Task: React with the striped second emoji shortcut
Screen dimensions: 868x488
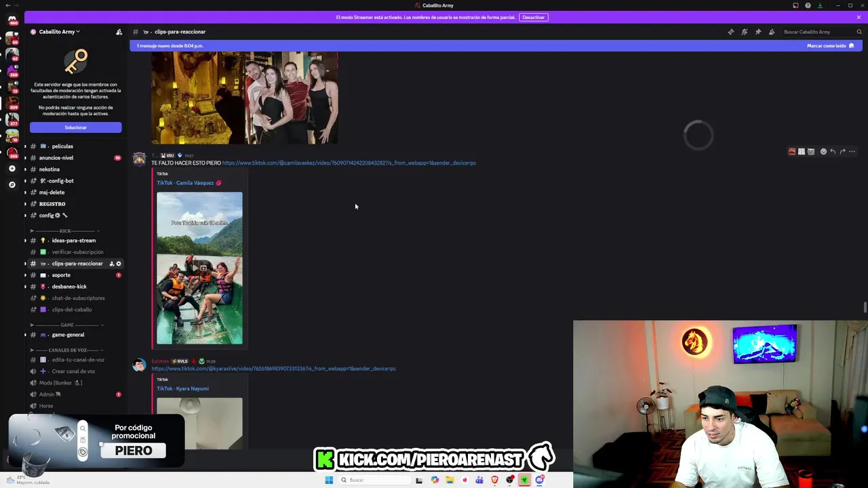Action: tap(801, 152)
